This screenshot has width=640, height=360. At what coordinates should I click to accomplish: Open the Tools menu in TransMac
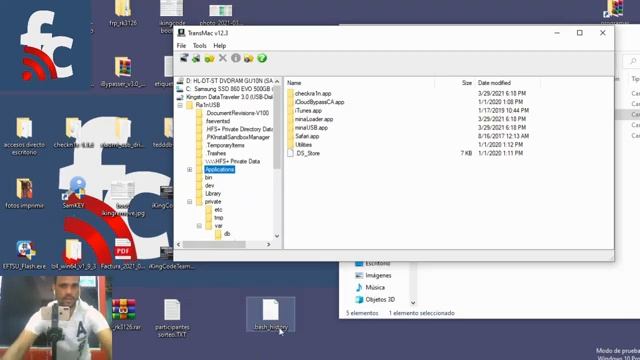point(200,46)
